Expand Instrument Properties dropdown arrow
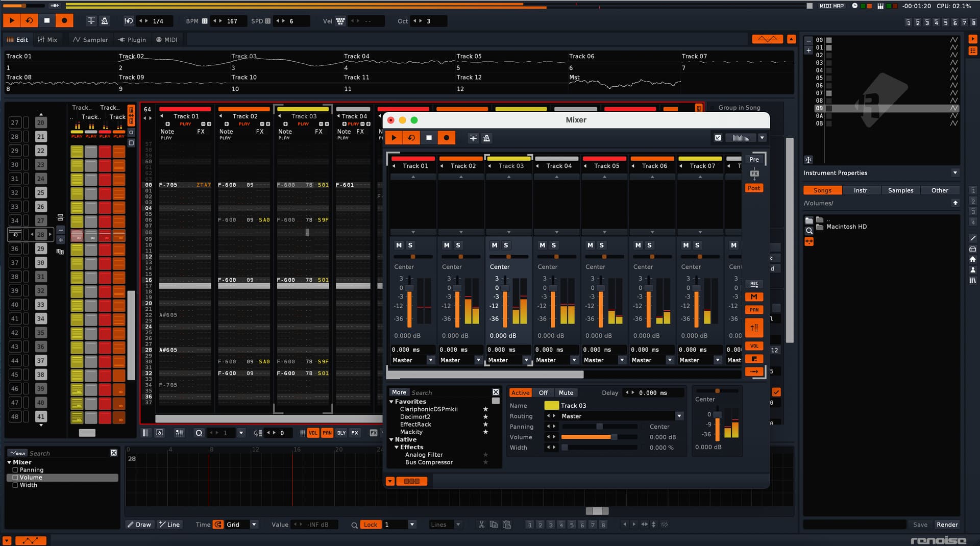Viewport: 980px width, 546px height. (x=955, y=173)
